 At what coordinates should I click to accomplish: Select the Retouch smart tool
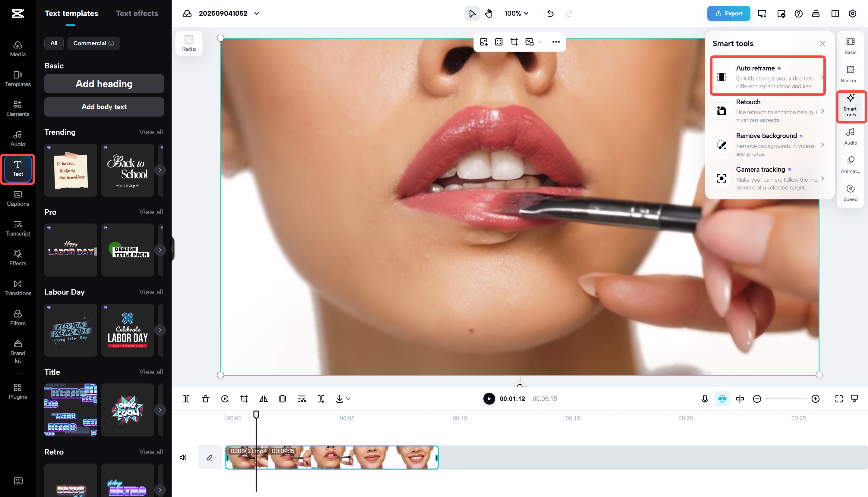coord(768,110)
